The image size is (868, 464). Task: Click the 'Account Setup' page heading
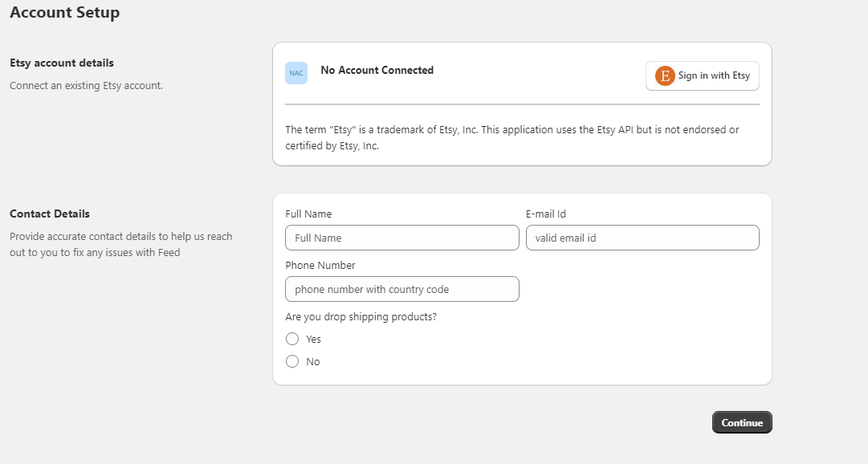(x=65, y=12)
